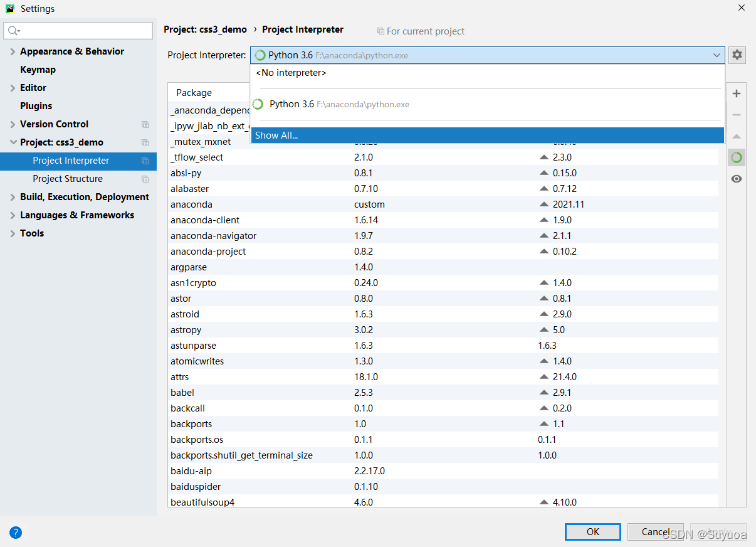Click the plus icon to install package
The image size is (756, 547).
pyautogui.click(x=737, y=93)
